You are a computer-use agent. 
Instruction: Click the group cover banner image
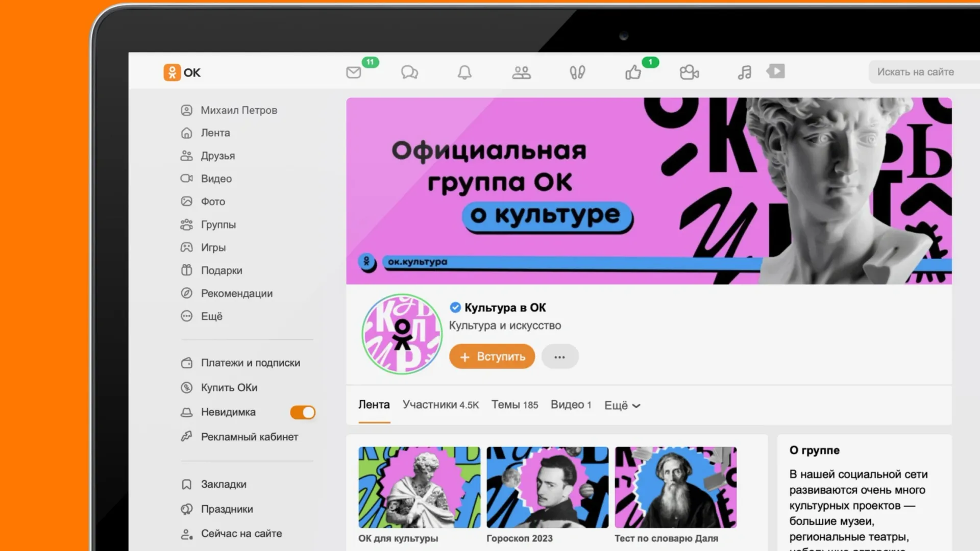[x=649, y=191]
